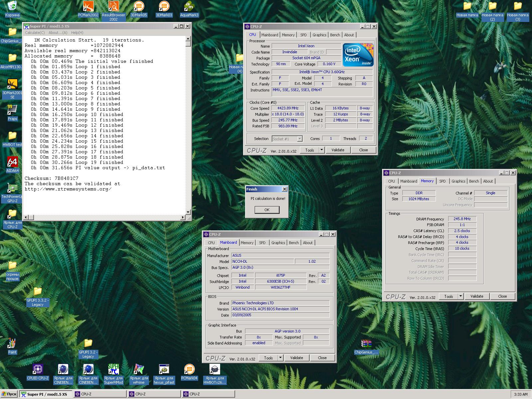Open ChipGenius folder on desktop left

12,35
